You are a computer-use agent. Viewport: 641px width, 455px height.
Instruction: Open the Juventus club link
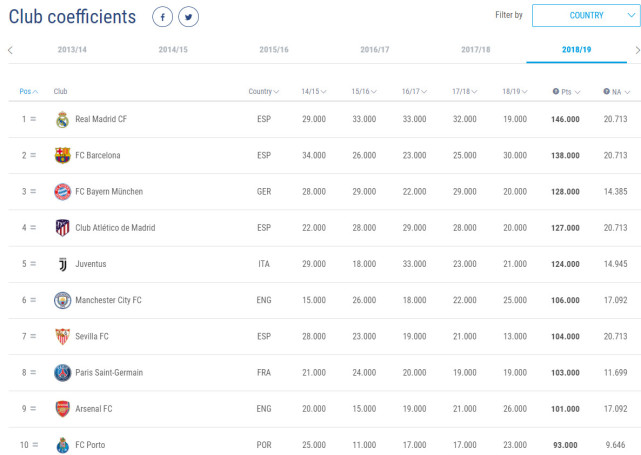coord(91,264)
